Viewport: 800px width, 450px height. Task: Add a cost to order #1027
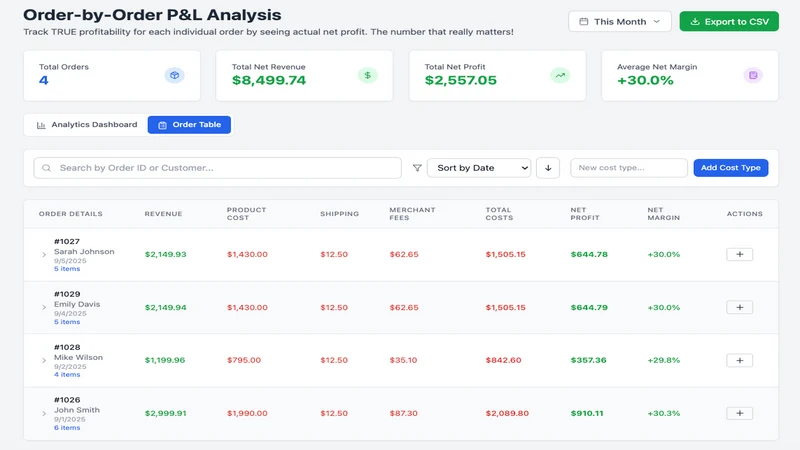click(739, 254)
